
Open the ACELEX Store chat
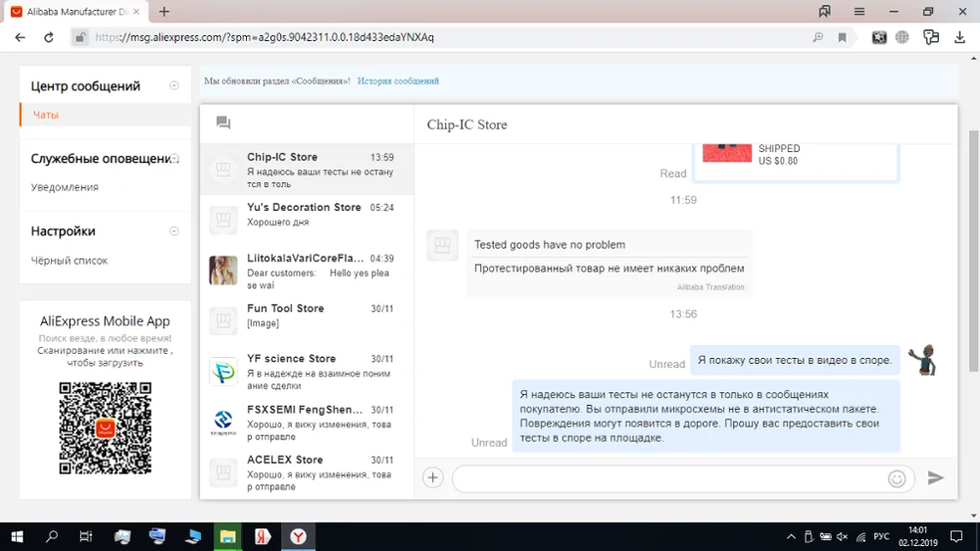coord(307,473)
